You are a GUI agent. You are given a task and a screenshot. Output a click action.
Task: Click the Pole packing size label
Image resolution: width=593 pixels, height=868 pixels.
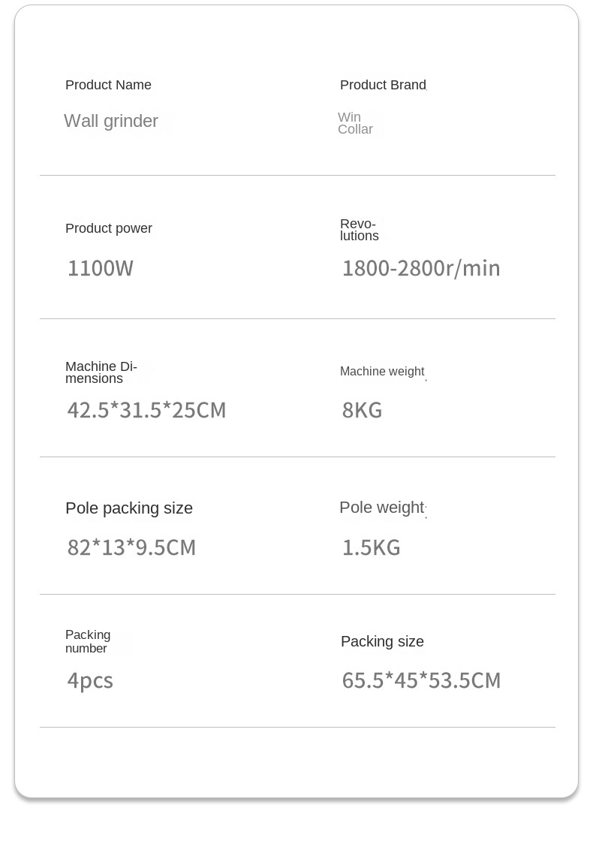point(129,508)
